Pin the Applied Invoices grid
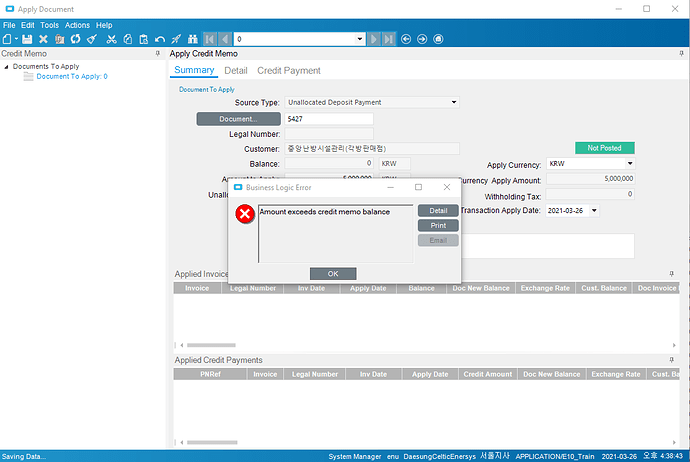Viewport: 690px width, 462px height. (x=672, y=274)
